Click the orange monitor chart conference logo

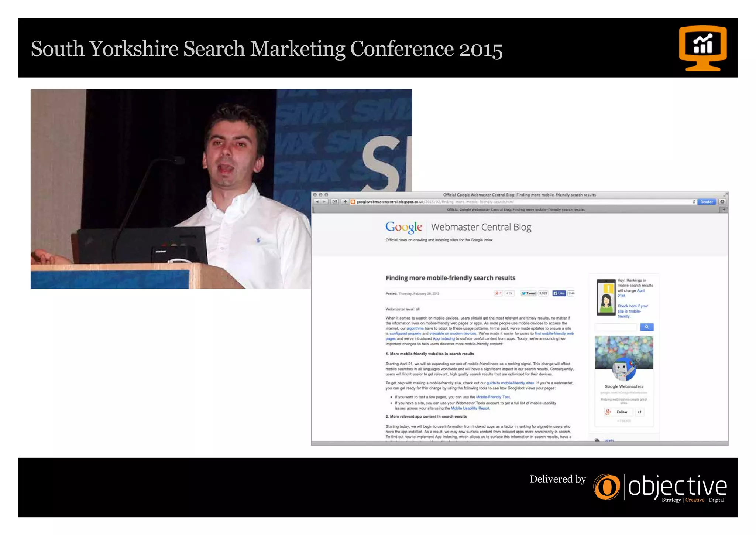pyautogui.click(x=703, y=48)
